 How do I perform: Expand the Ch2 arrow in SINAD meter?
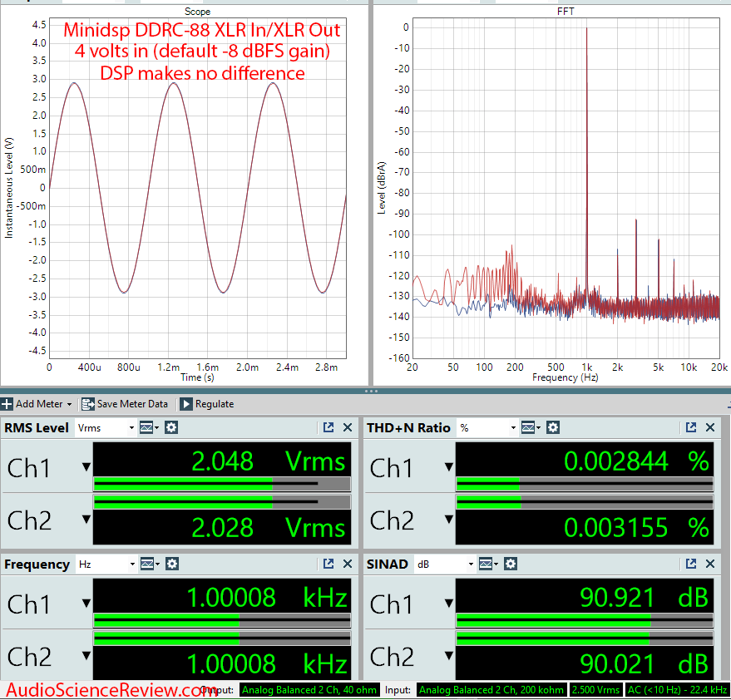pos(449,655)
